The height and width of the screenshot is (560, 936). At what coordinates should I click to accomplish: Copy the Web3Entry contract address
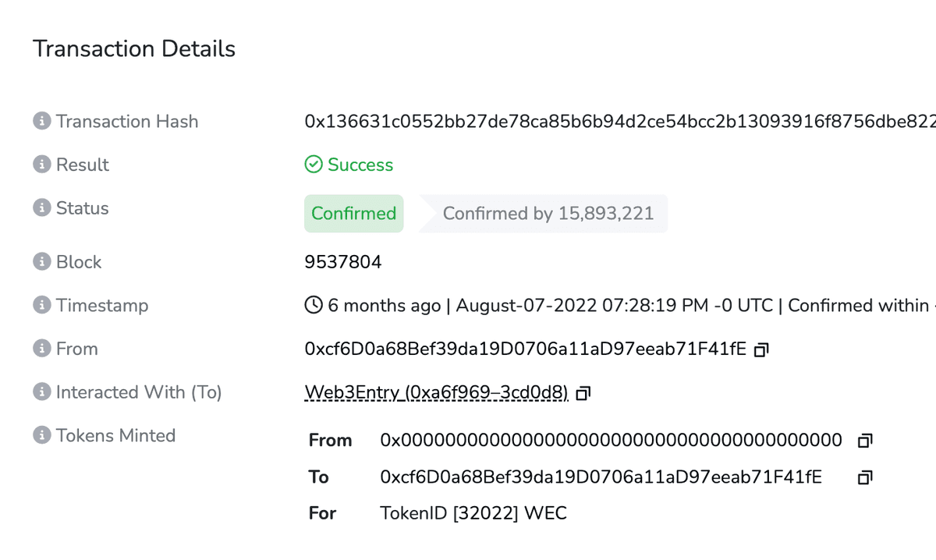(x=582, y=393)
